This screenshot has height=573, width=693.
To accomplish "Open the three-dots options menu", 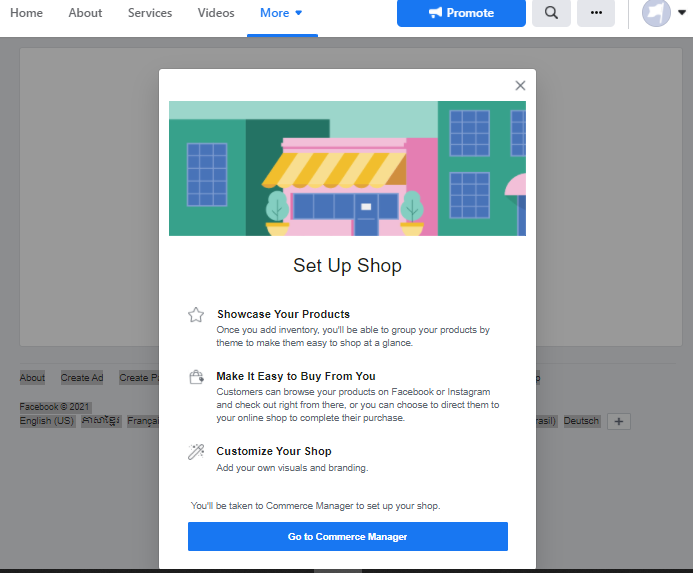I will pyautogui.click(x=596, y=13).
